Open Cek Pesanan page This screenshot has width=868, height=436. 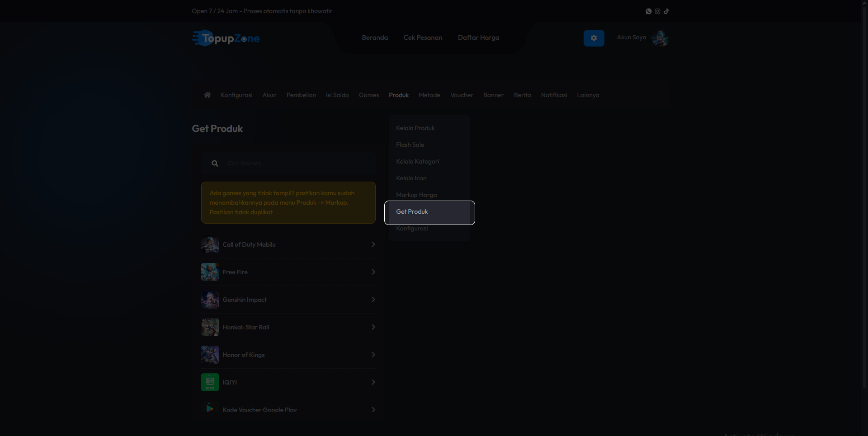click(423, 38)
